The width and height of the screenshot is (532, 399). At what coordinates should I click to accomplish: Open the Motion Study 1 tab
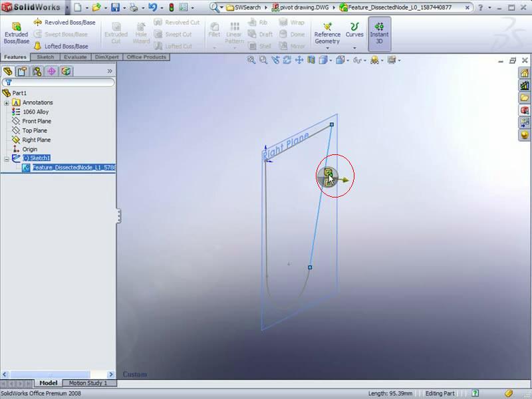[88, 383]
